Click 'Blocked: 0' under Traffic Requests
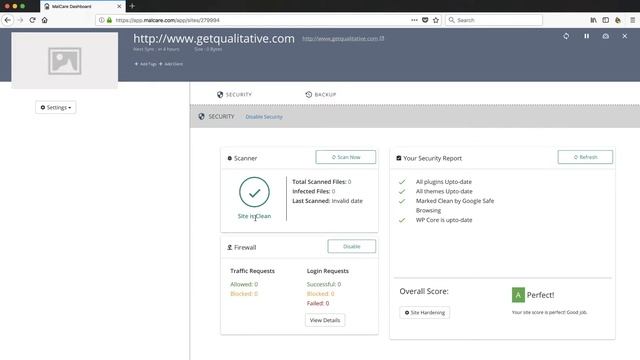Screen dimensions: 640x360 point(244,294)
